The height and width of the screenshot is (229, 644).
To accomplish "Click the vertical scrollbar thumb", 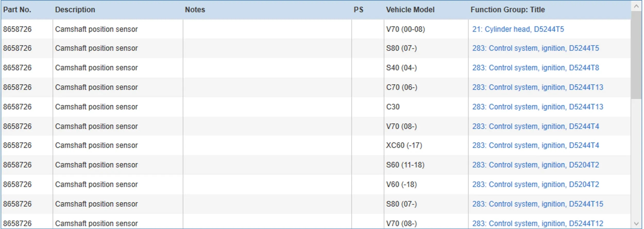I will (636, 54).
